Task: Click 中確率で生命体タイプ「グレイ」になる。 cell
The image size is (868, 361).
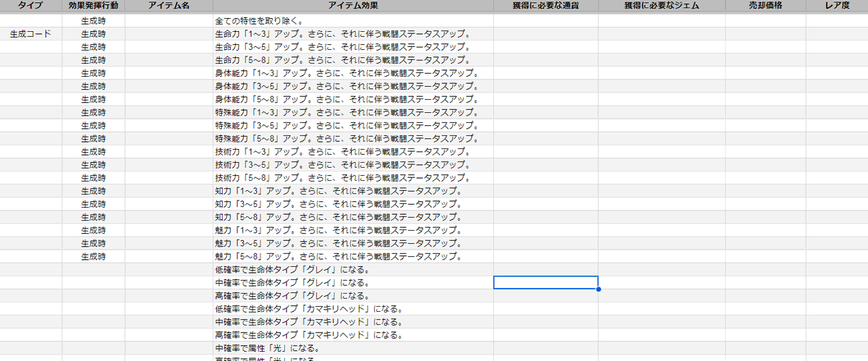Action: 353,282
